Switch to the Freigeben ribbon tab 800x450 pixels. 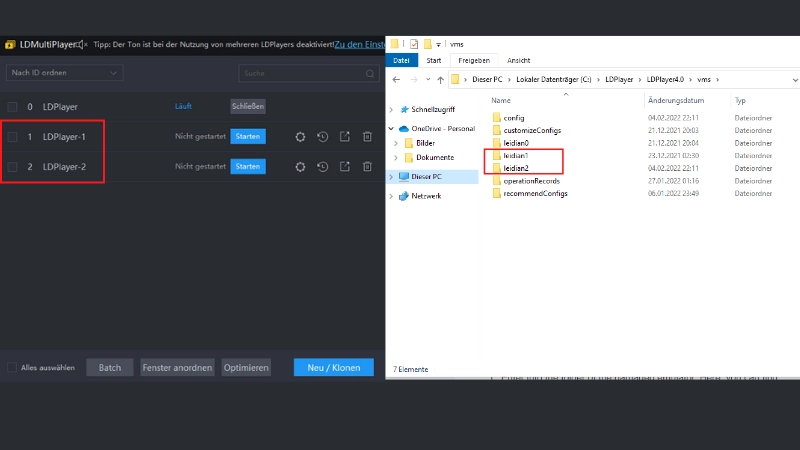point(474,60)
